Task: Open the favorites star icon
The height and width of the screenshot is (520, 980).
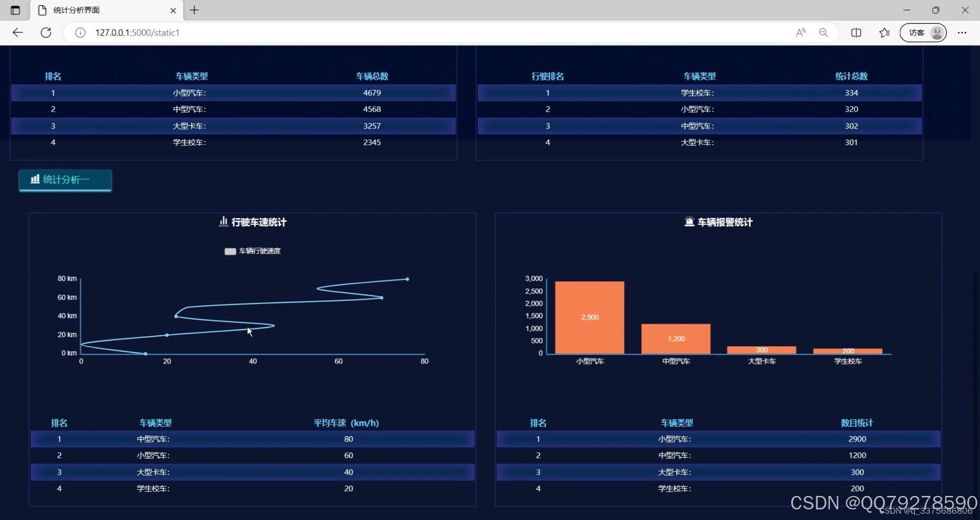Action: coord(884,33)
